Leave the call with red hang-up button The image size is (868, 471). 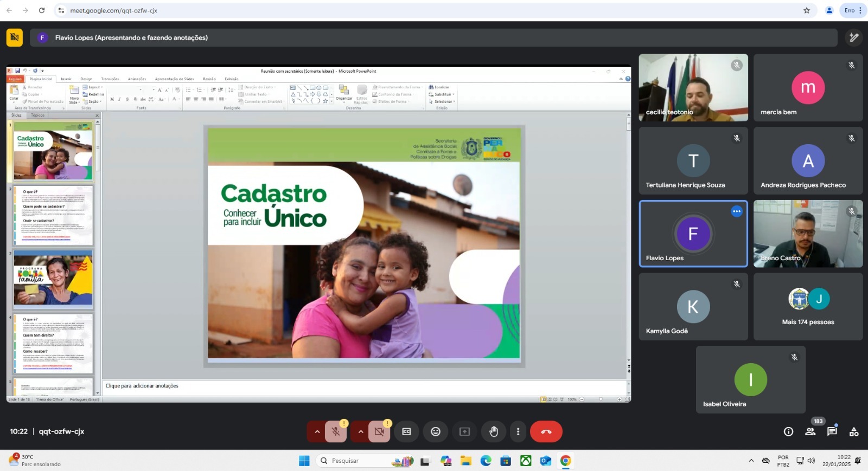pos(546,432)
